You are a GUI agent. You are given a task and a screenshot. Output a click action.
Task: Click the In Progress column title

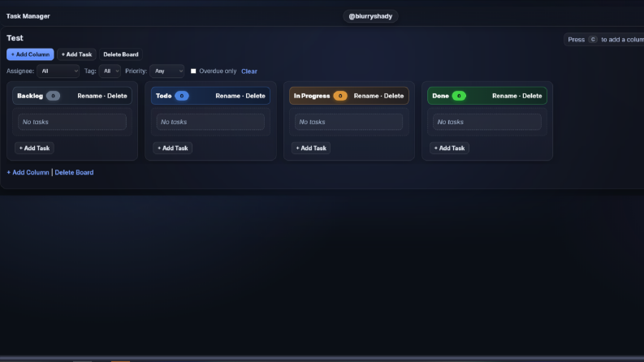312,96
